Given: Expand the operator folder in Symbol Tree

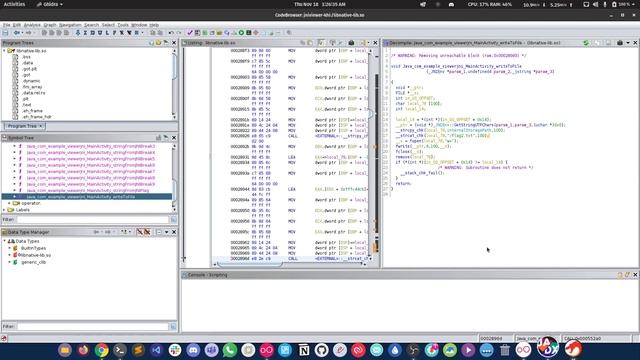Looking at the screenshot, I should 9,203.
